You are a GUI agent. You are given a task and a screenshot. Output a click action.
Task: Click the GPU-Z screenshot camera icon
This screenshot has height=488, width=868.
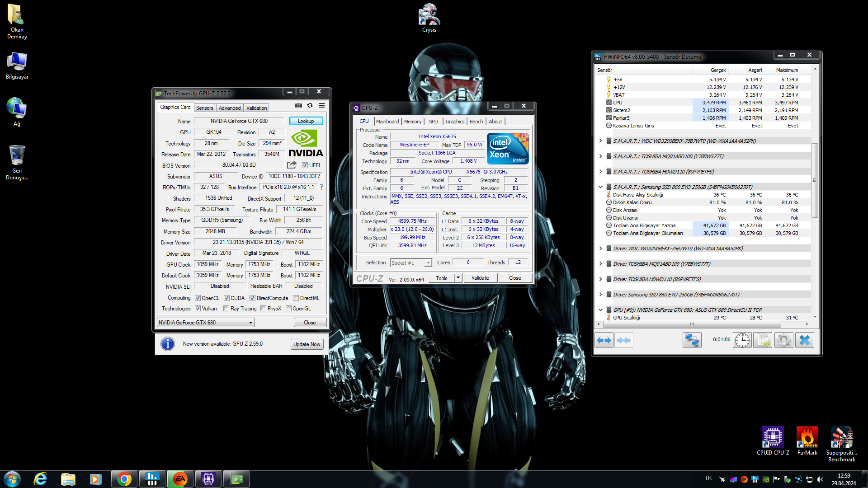coord(298,105)
